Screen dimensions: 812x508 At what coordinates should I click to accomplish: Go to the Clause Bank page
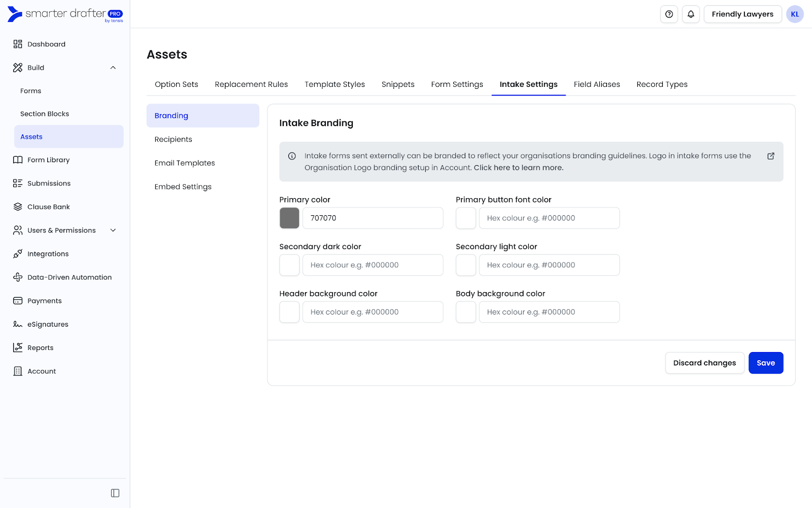pyautogui.click(x=48, y=207)
